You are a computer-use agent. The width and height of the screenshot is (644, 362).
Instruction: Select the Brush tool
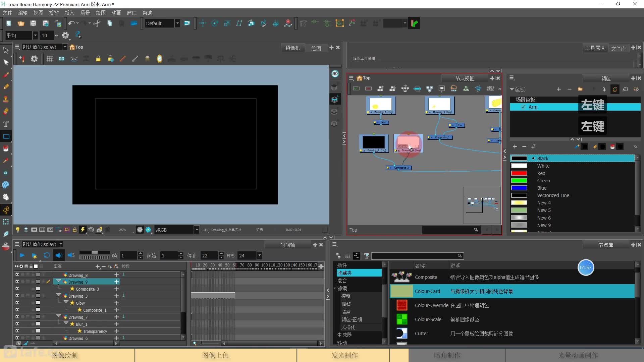[x=6, y=74]
